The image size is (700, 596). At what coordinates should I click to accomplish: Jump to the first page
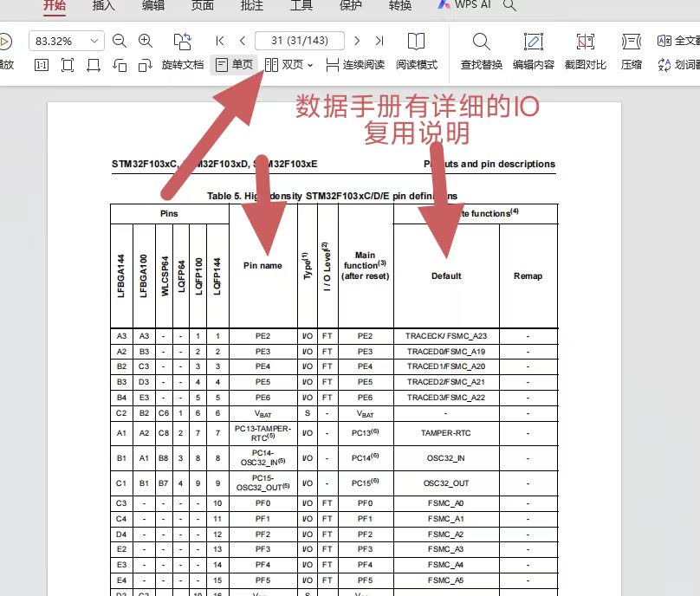pyautogui.click(x=220, y=41)
